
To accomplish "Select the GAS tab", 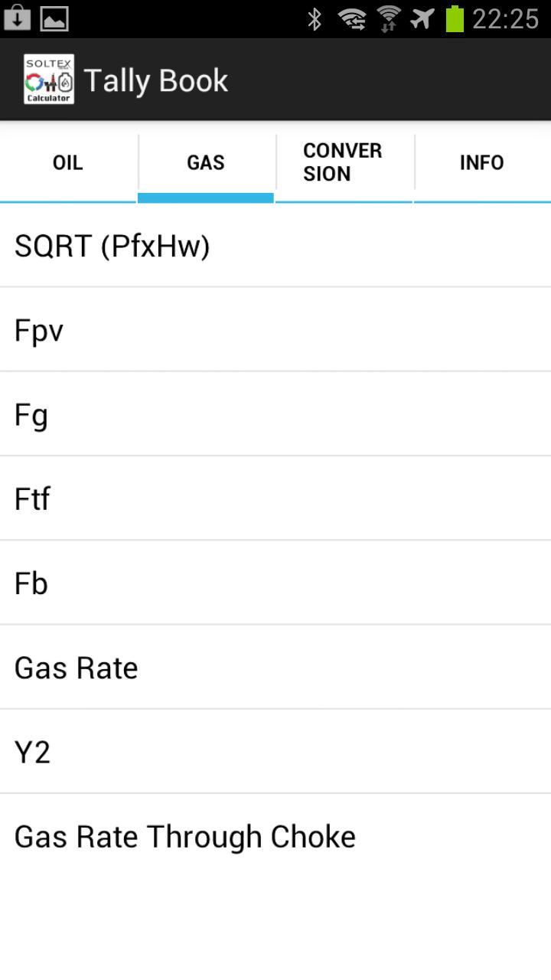I will click(206, 162).
